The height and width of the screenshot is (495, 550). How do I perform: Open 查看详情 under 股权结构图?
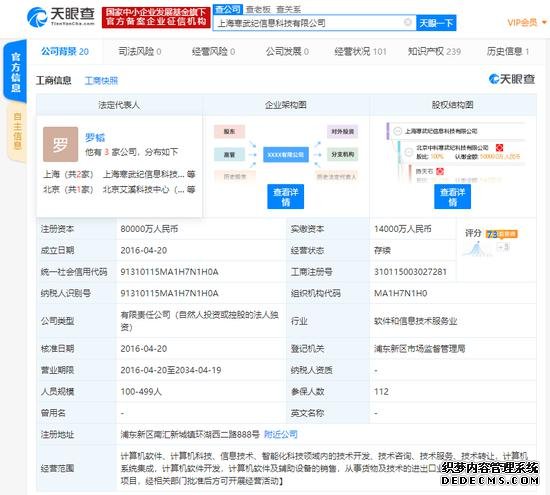pyautogui.click(x=452, y=196)
